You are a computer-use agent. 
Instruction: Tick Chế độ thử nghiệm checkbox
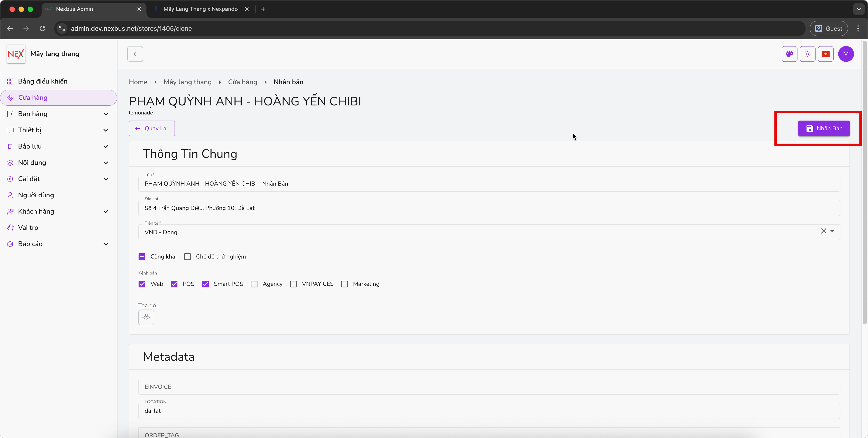[x=187, y=256]
